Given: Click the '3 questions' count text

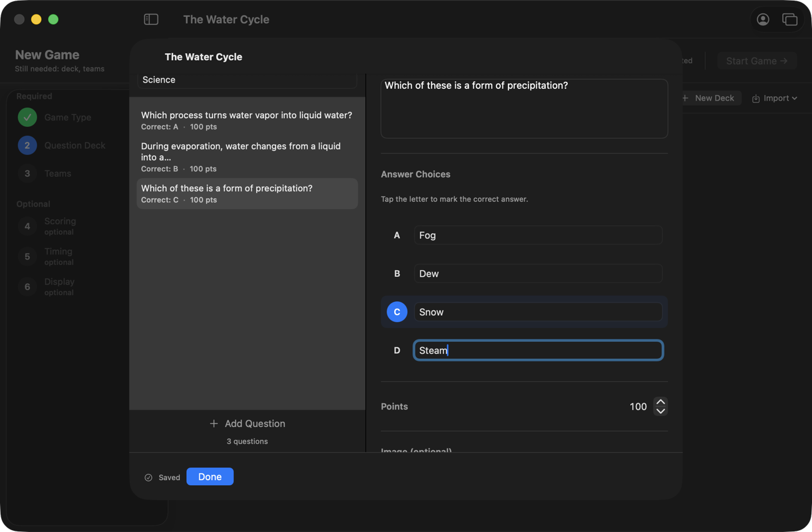Looking at the screenshot, I should (247, 441).
